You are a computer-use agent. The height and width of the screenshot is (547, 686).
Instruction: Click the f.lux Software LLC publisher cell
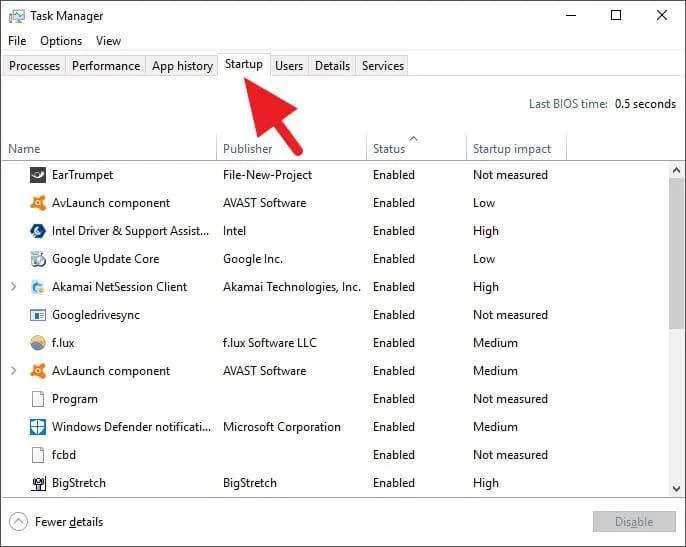coord(270,343)
